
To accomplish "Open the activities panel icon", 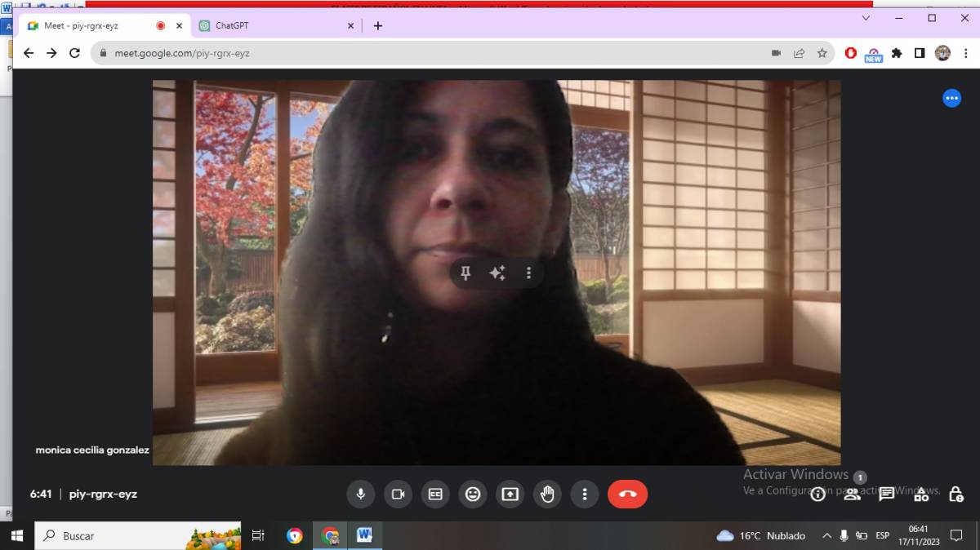I will [x=921, y=494].
